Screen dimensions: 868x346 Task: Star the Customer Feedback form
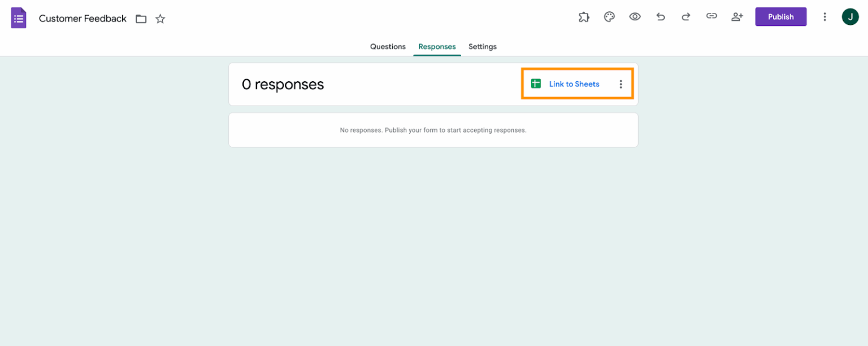pos(160,19)
